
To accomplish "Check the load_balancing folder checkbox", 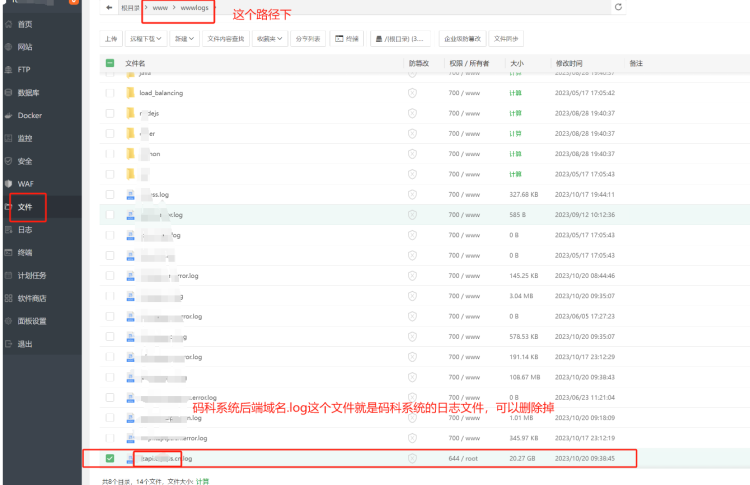I will pyautogui.click(x=110, y=93).
